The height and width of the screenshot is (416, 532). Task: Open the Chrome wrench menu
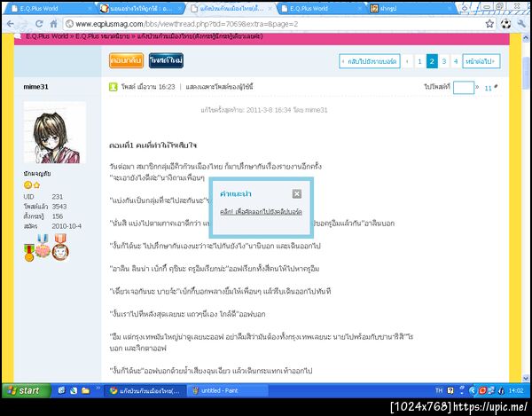pyautogui.click(x=521, y=24)
